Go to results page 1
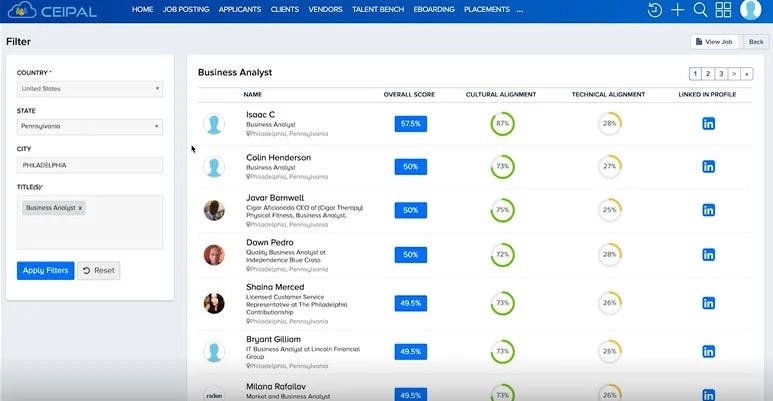Image resolution: width=773 pixels, height=401 pixels. tap(695, 74)
